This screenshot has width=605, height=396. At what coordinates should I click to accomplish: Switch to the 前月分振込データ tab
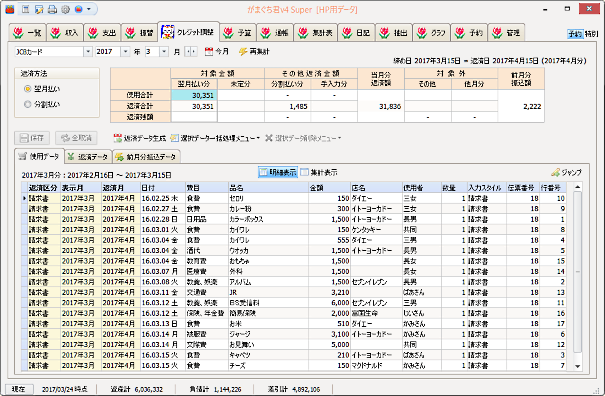pos(146,156)
